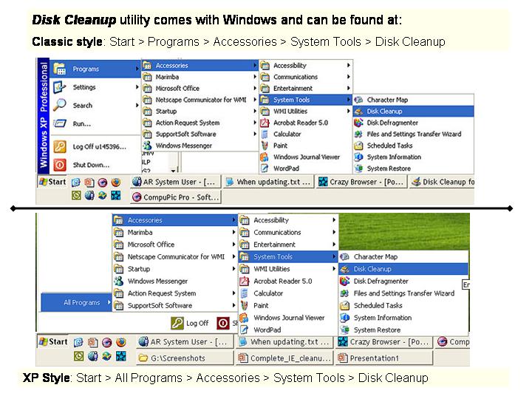Click Scheduled Tasks text in Classic System Tools

pos(389,146)
